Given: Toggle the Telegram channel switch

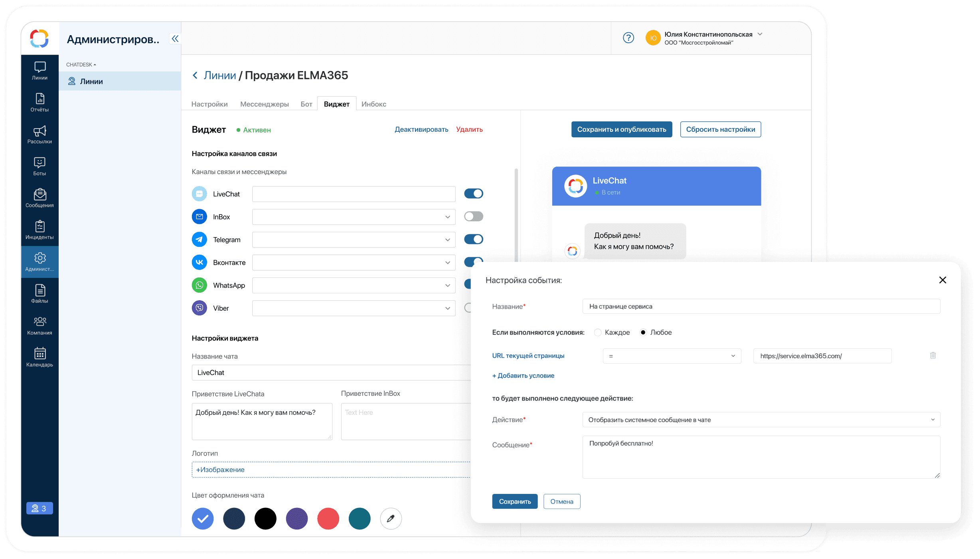Looking at the screenshot, I should [474, 239].
